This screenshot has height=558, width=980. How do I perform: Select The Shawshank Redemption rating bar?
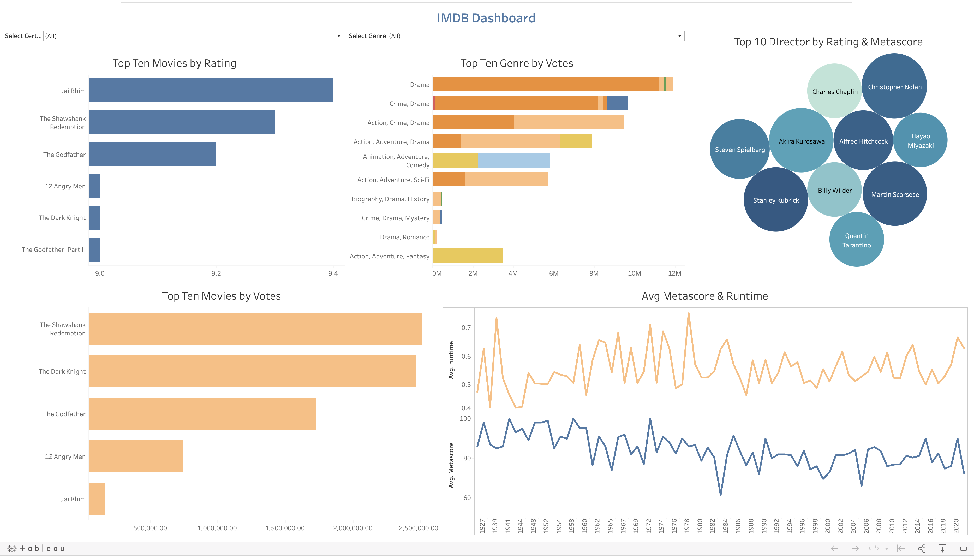coord(182,122)
